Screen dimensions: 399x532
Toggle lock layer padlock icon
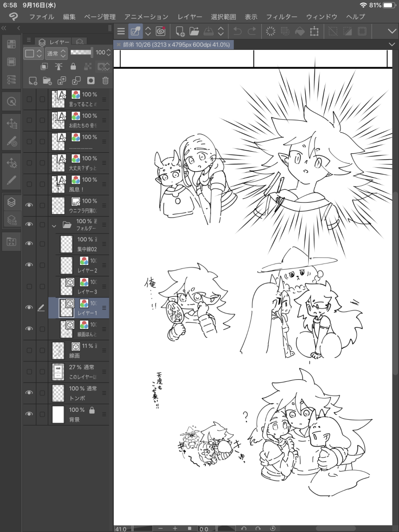(x=73, y=66)
